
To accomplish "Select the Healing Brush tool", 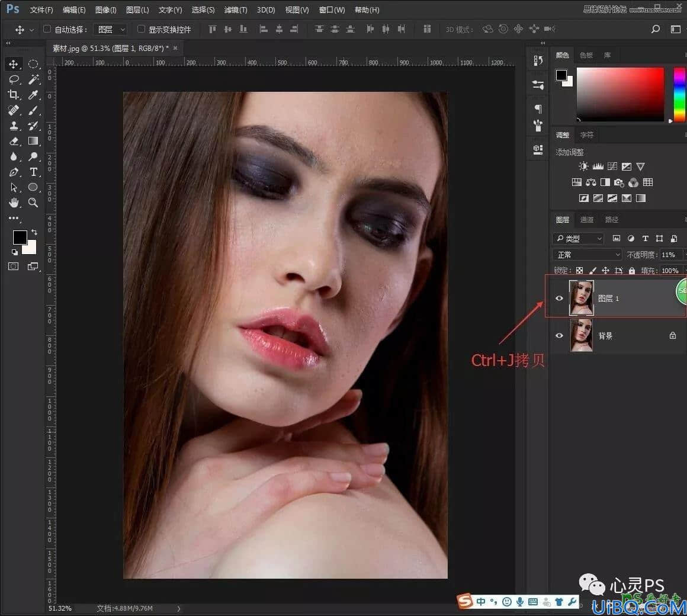I will point(13,110).
